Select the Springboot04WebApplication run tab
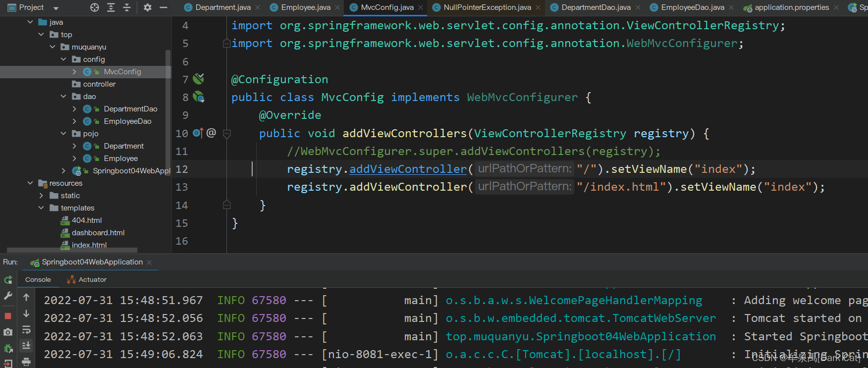 (92, 262)
